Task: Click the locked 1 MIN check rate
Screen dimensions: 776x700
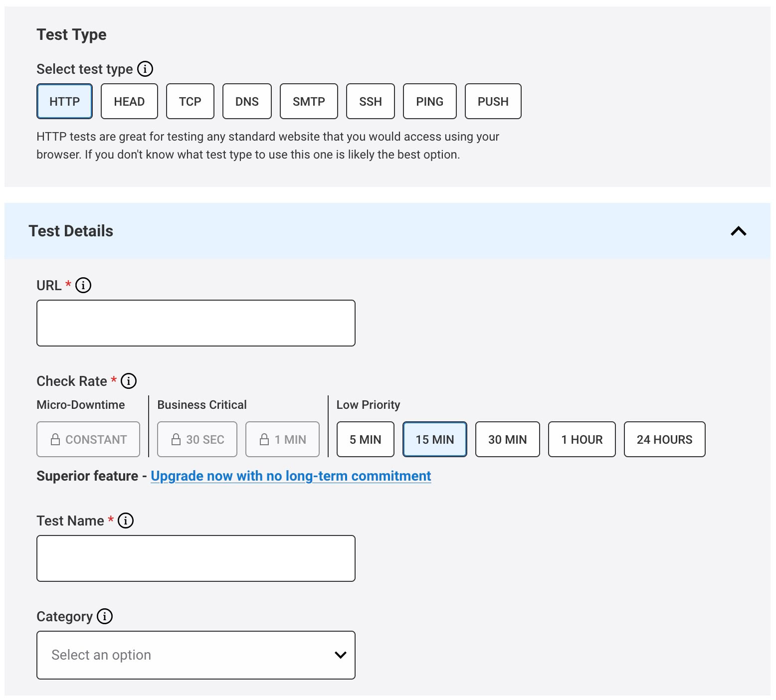Action: (282, 439)
